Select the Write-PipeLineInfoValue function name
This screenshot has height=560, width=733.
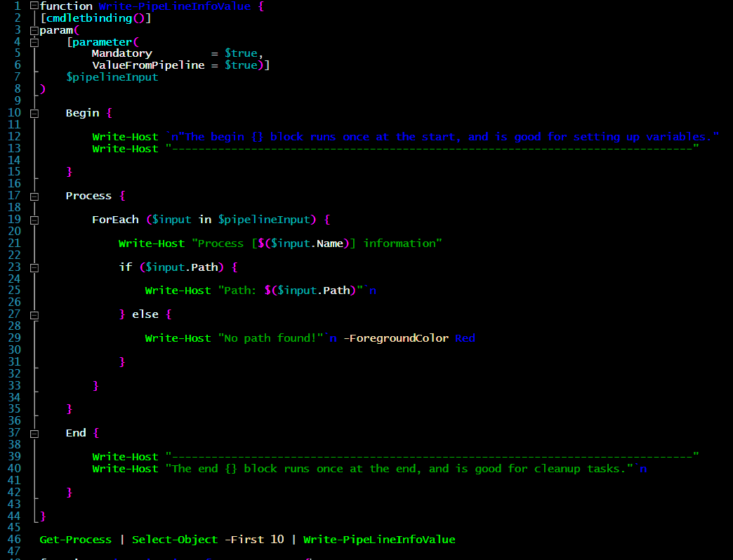pyautogui.click(x=175, y=6)
